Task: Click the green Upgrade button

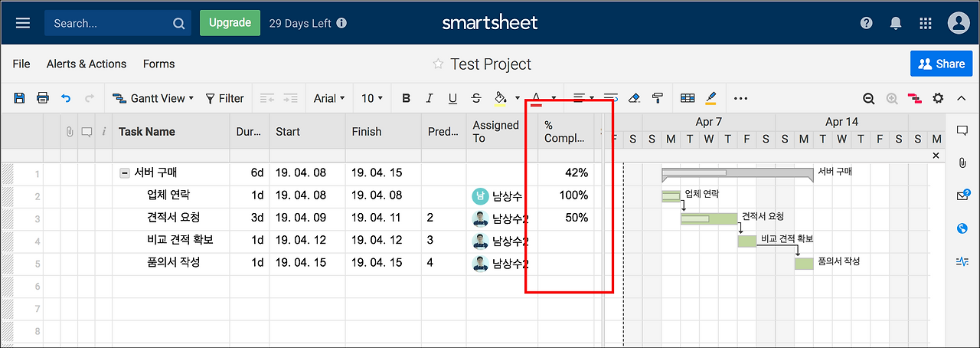Action: 230,23
